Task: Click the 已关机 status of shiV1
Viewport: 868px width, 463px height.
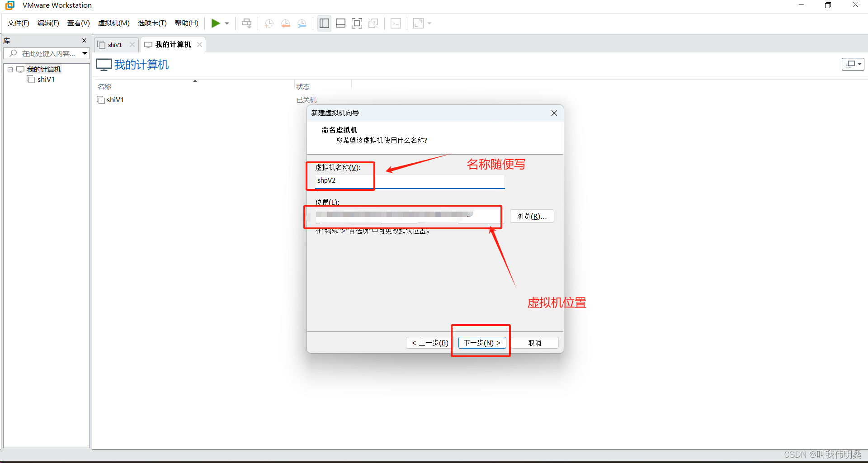Action: point(306,99)
